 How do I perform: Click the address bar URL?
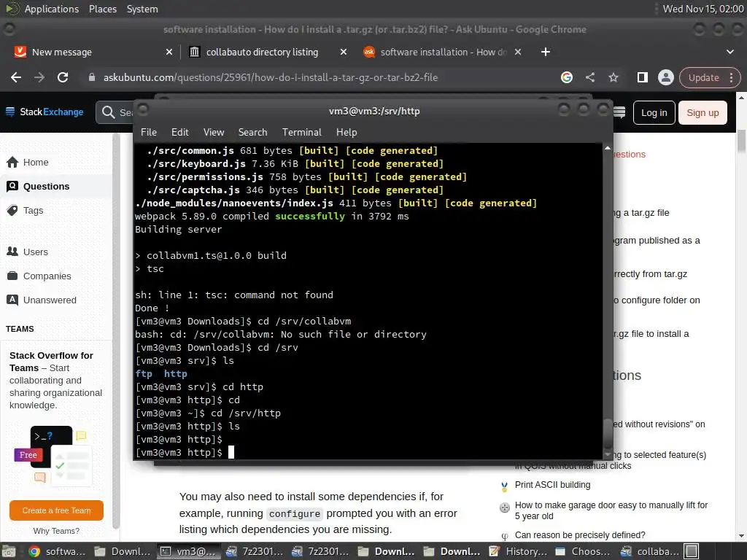point(271,77)
